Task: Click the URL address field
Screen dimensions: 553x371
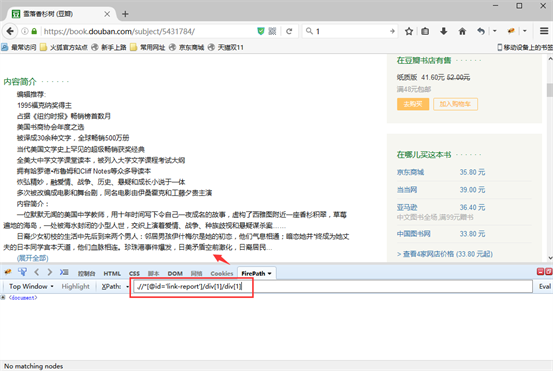Action: (x=148, y=31)
